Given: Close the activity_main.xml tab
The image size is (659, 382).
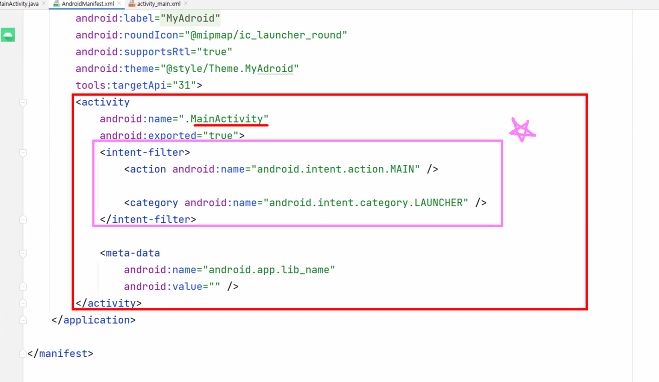Looking at the screenshot, I should point(186,4).
